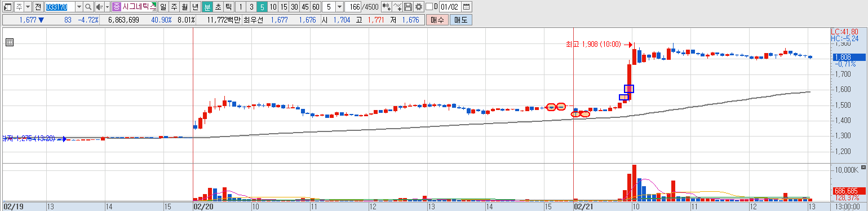Expand the stock code dropdown arrow
This screenshot has width=868, height=211.
tap(79, 7)
